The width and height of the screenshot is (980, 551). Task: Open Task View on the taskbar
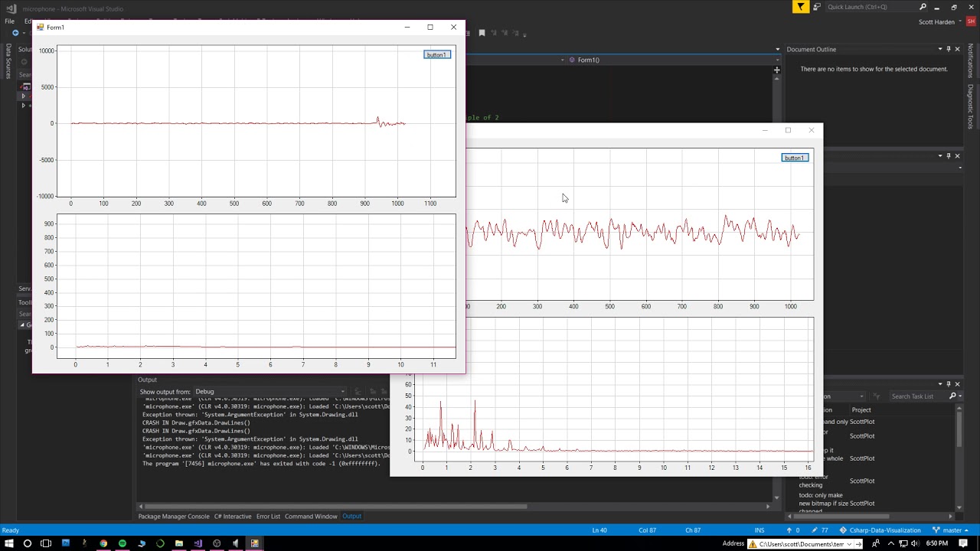pyautogui.click(x=46, y=543)
